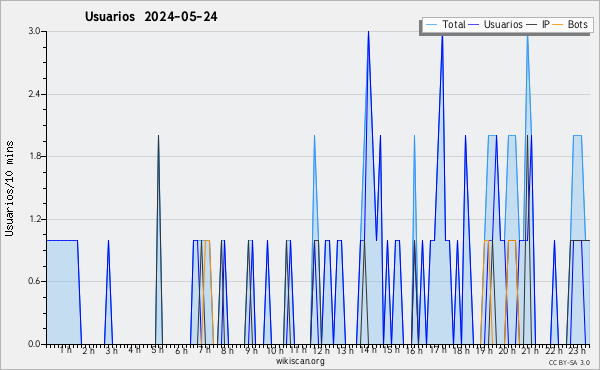Click the 19 h x-axis label
The image size is (600, 370).
[x=484, y=351]
